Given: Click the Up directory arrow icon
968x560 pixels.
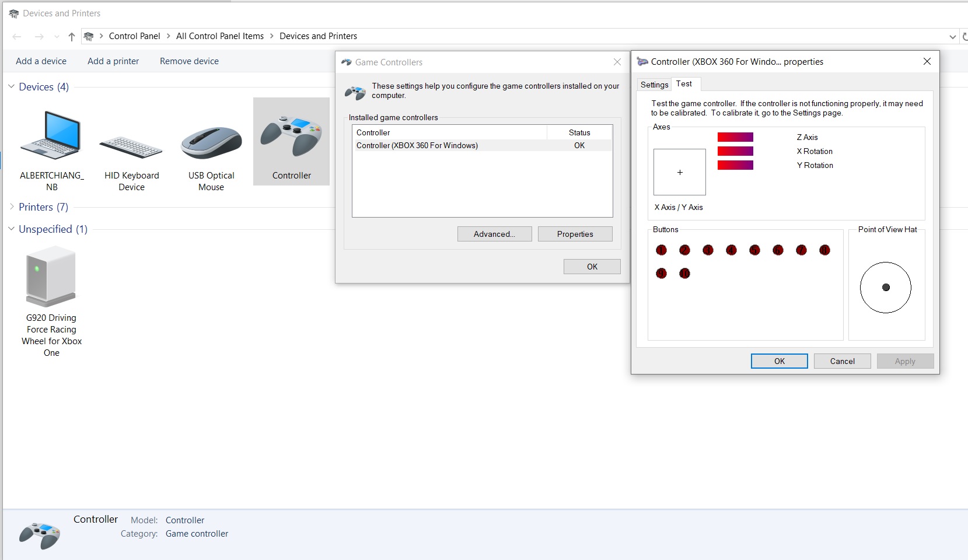Looking at the screenshot, I should [x=72, y=37].
